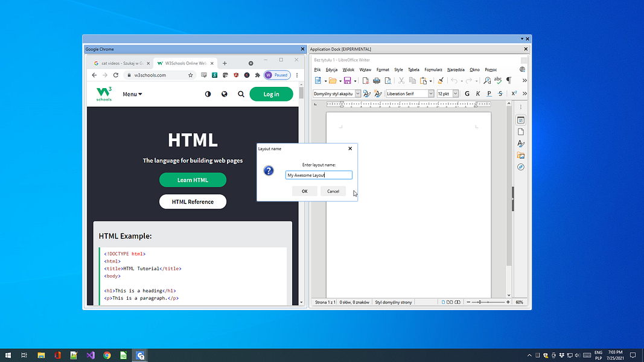Image resolution: width=644 pixels, height=362 pixels.
Task: Click the Save floppy icon in Writer
Action: [348, 80]
